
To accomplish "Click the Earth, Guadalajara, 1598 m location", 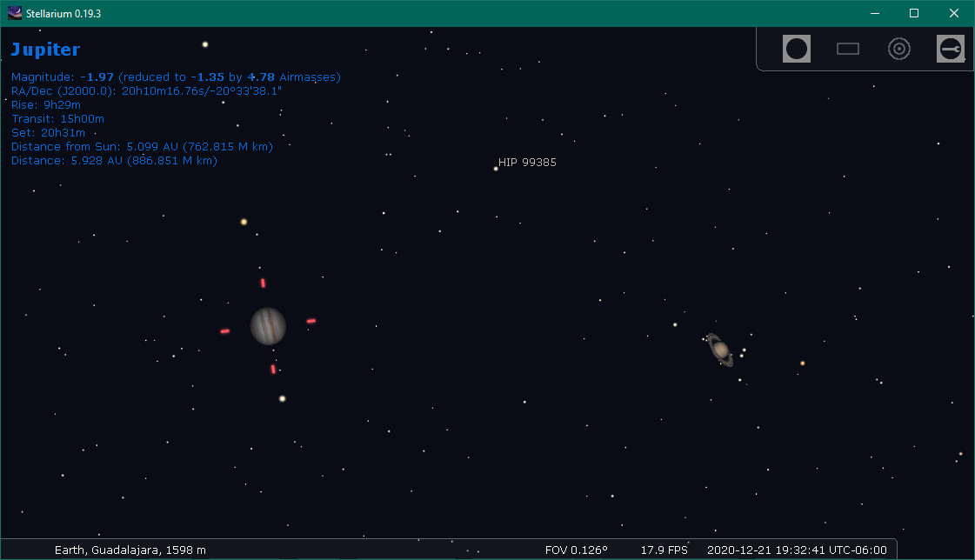I will pyautogui.click(x=130, y=550).
